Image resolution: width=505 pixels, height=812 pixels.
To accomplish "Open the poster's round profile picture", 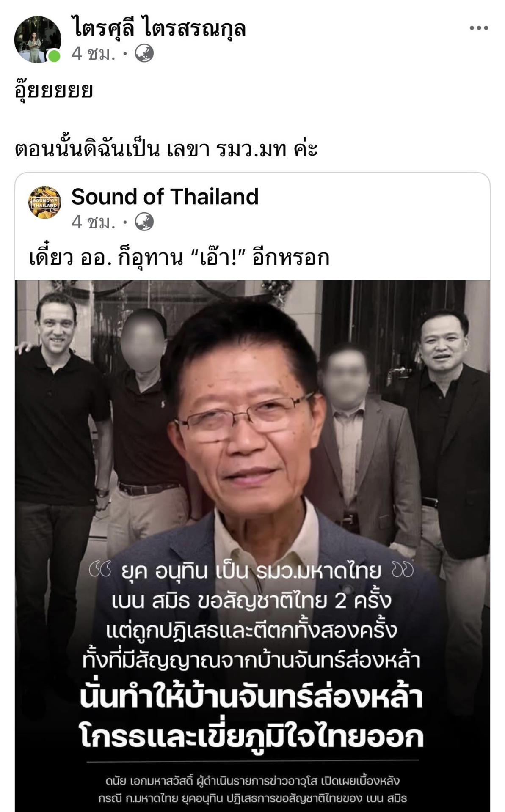I will click(x=38, y=39).
